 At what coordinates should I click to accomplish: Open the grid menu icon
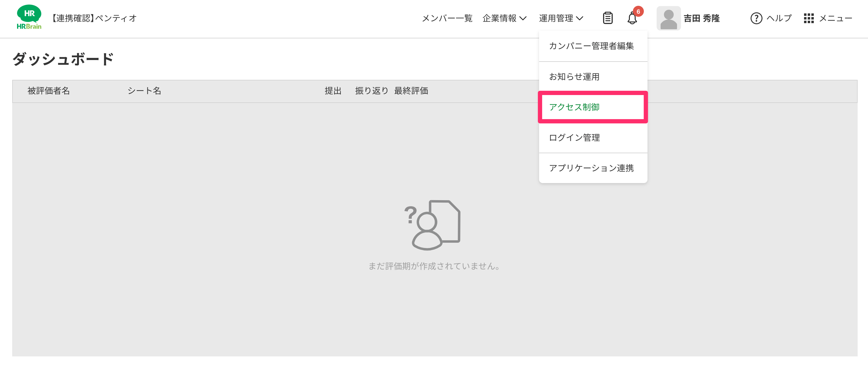[x=809, y=18]
